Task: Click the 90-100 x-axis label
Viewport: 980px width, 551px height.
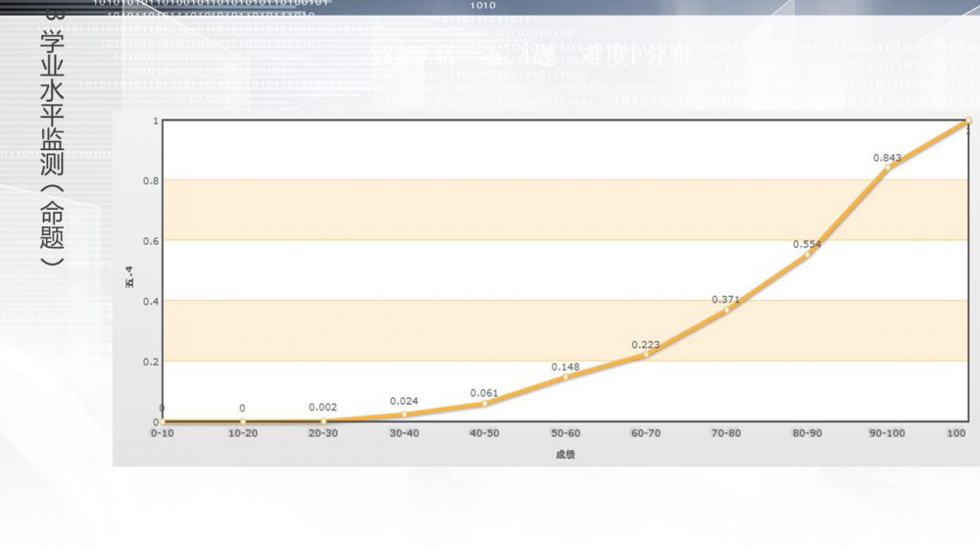Action: [888, 432]
